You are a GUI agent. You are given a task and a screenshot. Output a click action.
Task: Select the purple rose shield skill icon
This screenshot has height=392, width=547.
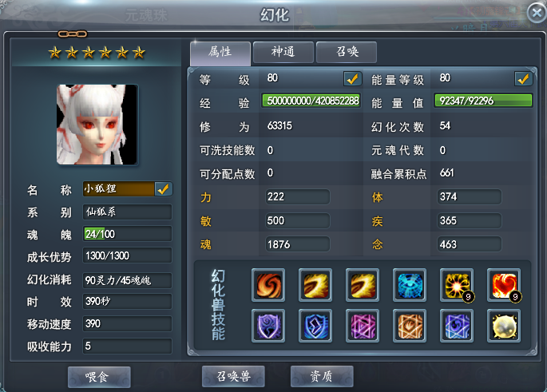[x=268, y=326]
